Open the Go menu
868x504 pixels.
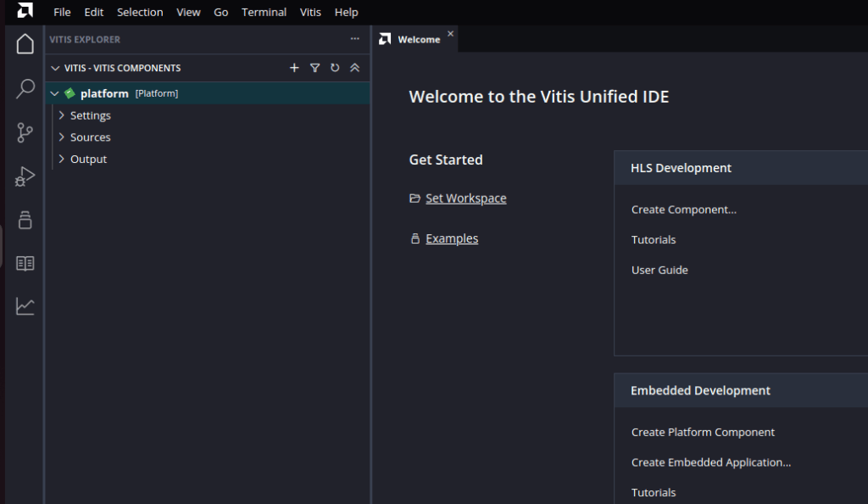tap(221, 12)
